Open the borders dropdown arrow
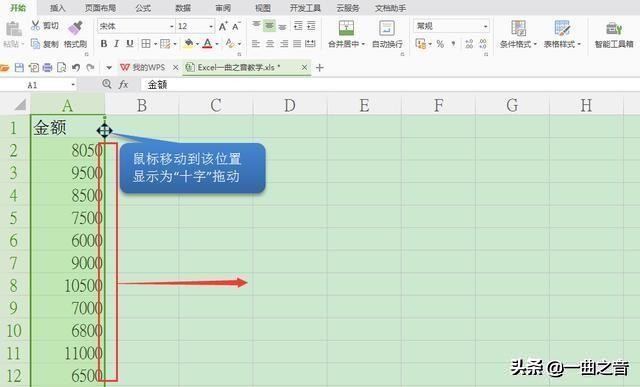 tap(156, 44)
